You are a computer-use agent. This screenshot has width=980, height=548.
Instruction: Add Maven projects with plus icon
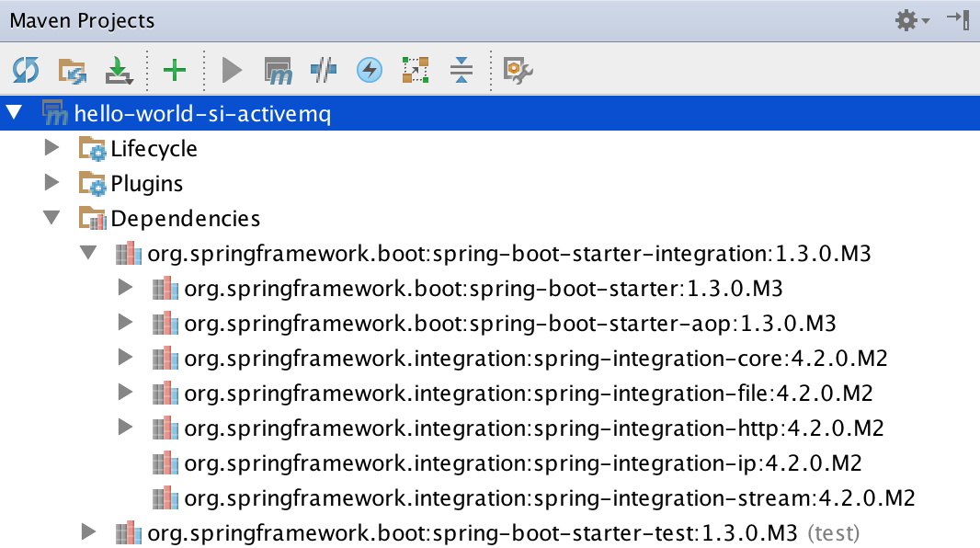coord(175,70)
